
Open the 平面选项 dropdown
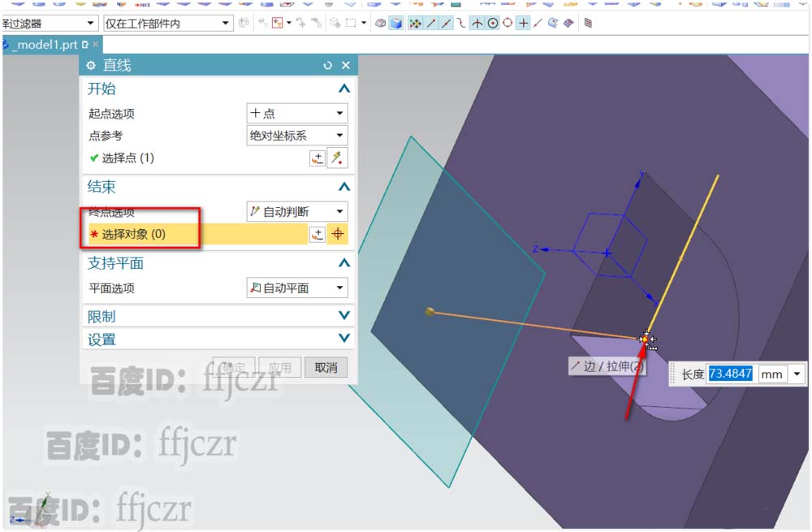coord(296,288)
